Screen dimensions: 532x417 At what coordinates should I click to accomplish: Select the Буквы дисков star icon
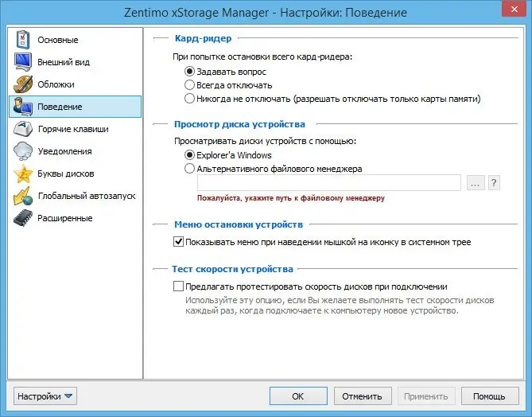pos(23,173)
